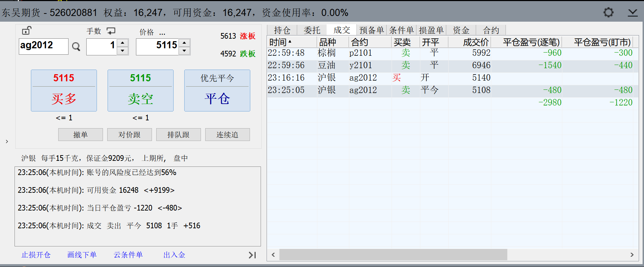This screenshot has width=644, height=267.
Task: Click the 平仓 close position button
Action: point(217,91)
